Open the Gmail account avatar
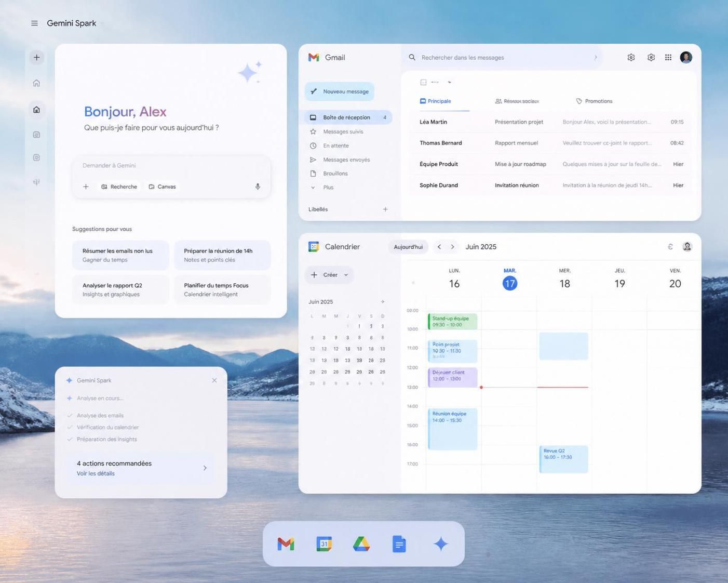Screen dimensions: 728x583 [x=686, y=58]
